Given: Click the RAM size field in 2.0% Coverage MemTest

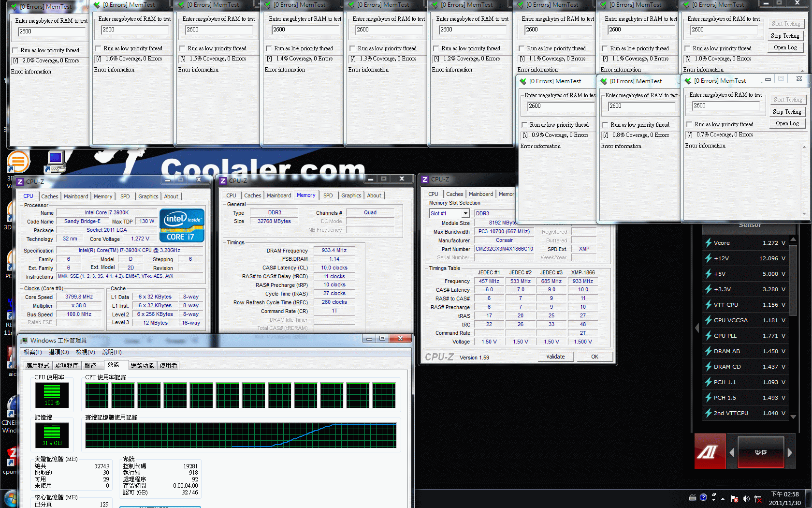Looking at the screenshot, I should click(x=51, y=32).
